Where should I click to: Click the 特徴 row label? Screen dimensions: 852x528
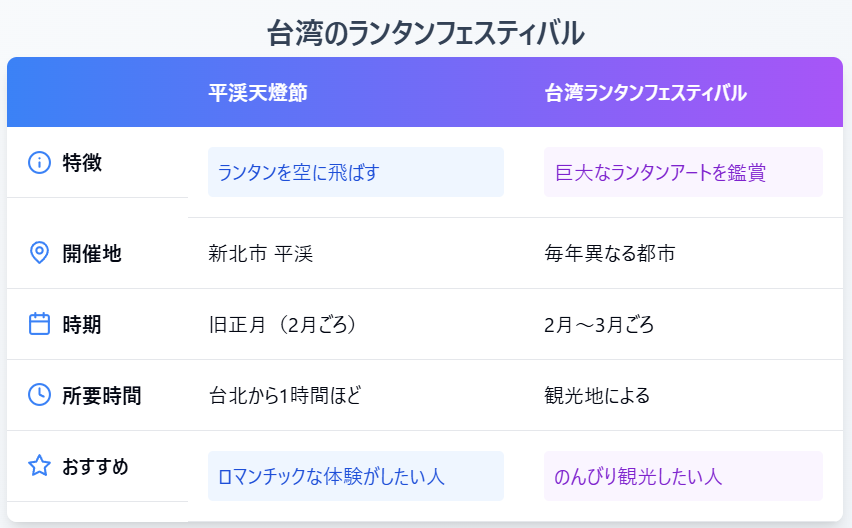tap(82, 162)
